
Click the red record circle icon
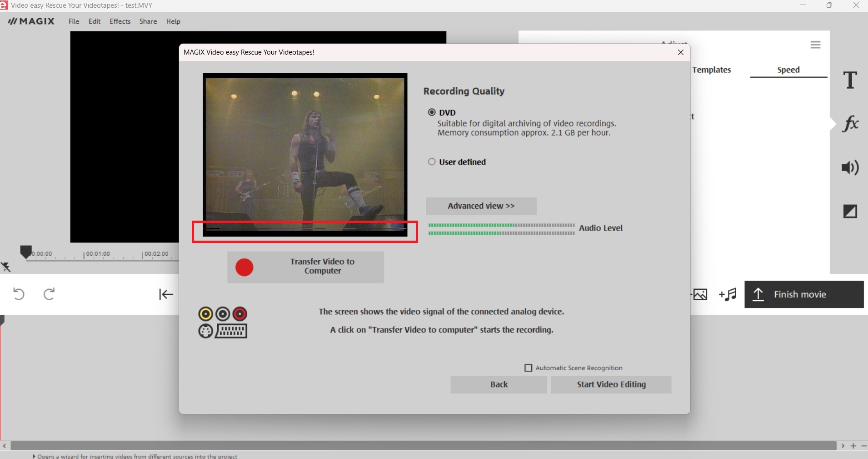(x=244, y=267)
